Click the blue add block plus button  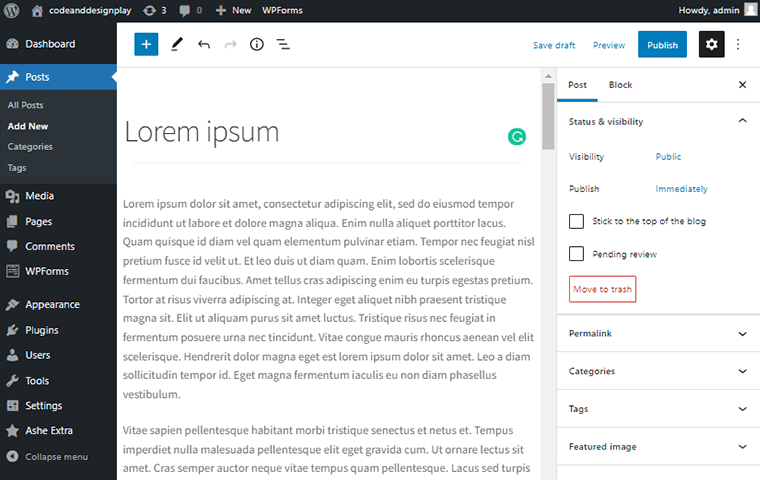click(x=146, y=44)
